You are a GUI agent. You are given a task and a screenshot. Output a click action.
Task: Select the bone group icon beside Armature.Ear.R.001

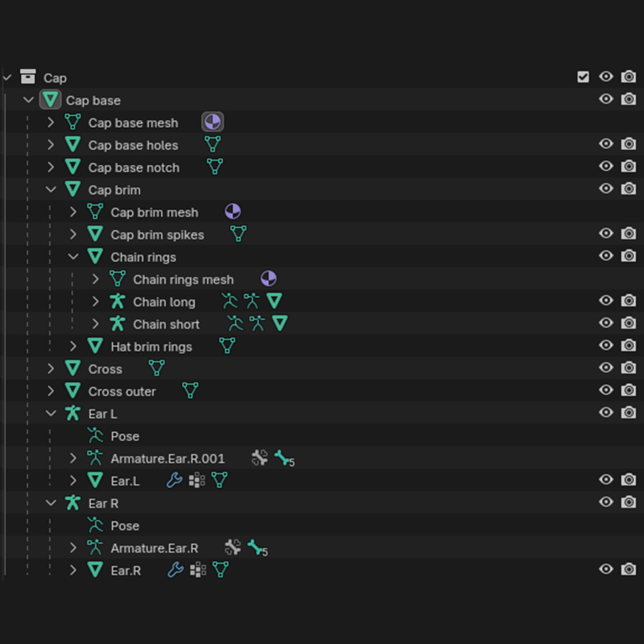260,458
